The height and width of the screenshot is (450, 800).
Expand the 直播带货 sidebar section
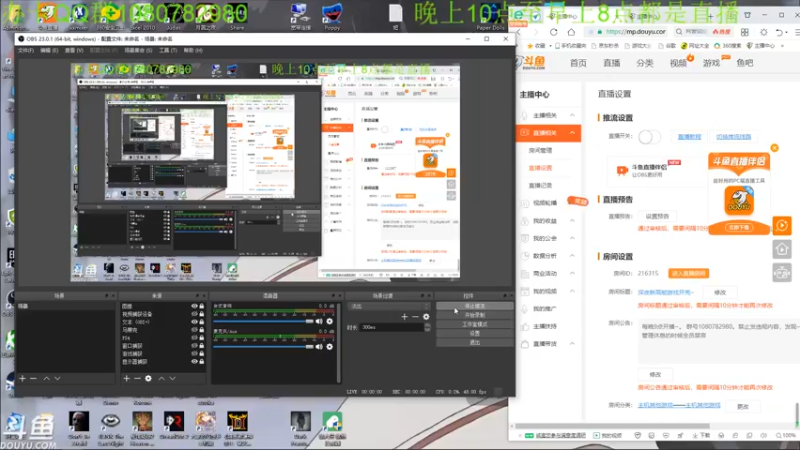pyautogui.click(x=572, y=344)
